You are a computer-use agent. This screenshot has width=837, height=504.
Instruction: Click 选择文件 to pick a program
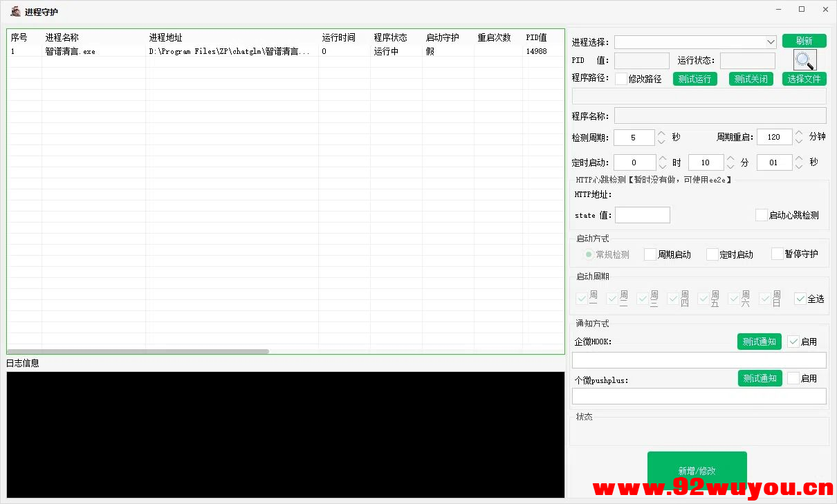[804, 79]
